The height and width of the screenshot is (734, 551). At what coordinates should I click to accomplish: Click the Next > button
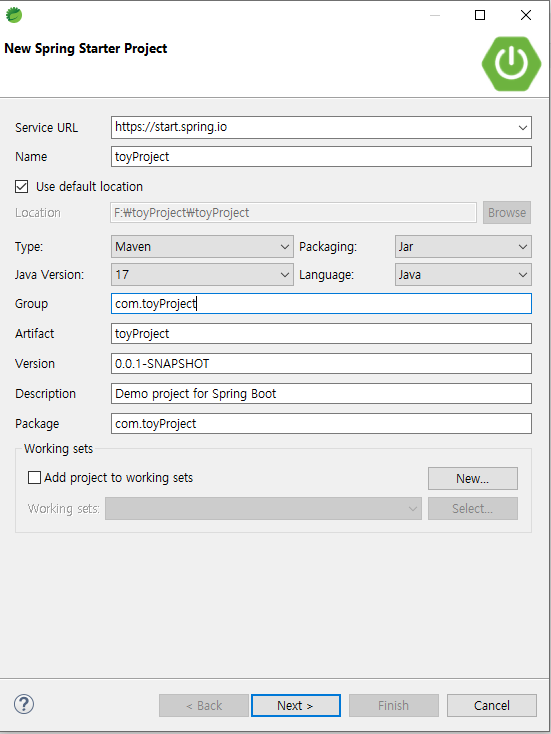(x=295, y=705)
